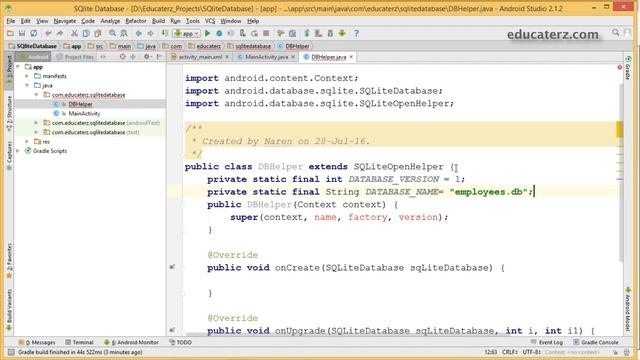Screen dimensions: 640x360
Task: Click the SQliteDatabase breadcrumb
Action: [x=33, y=46]
